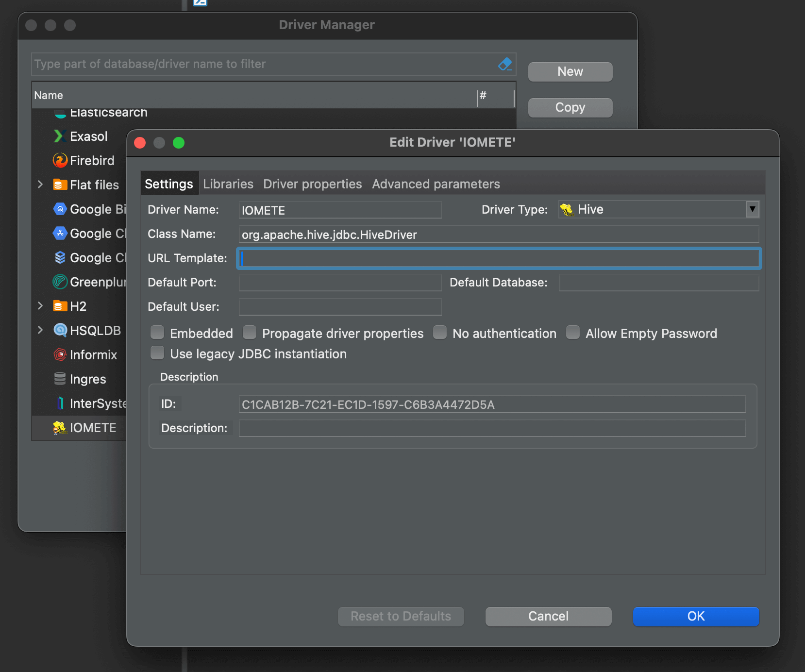
Task: Click the HSQLDB driver icon
Action: coord(60,331)
